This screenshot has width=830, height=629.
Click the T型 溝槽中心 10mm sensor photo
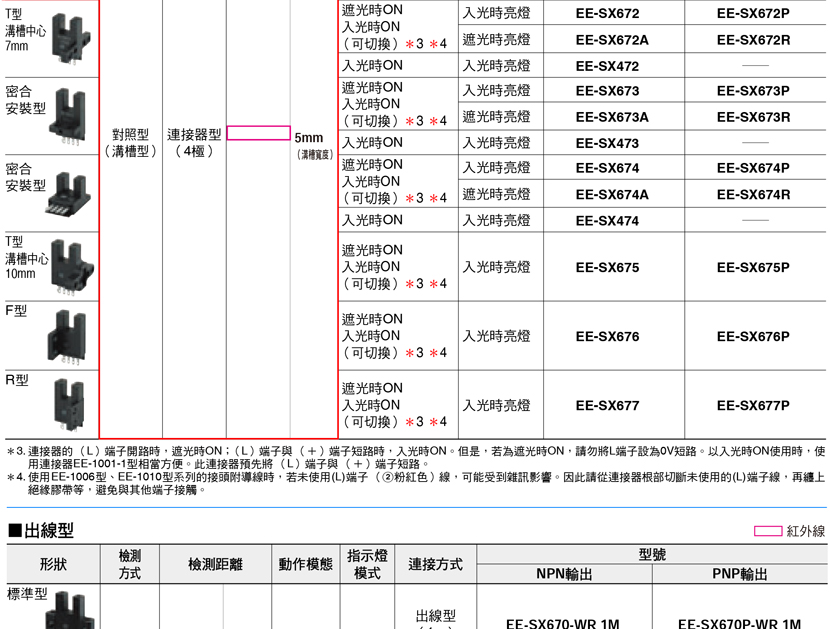(x=73, y=266)
